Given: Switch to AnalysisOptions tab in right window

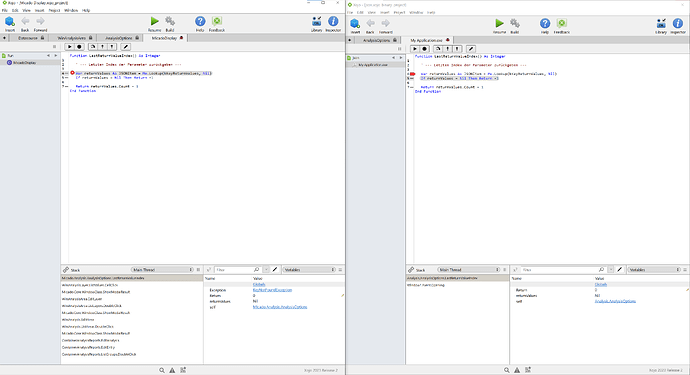Looking at the screenshot, I should click(377, 40).
